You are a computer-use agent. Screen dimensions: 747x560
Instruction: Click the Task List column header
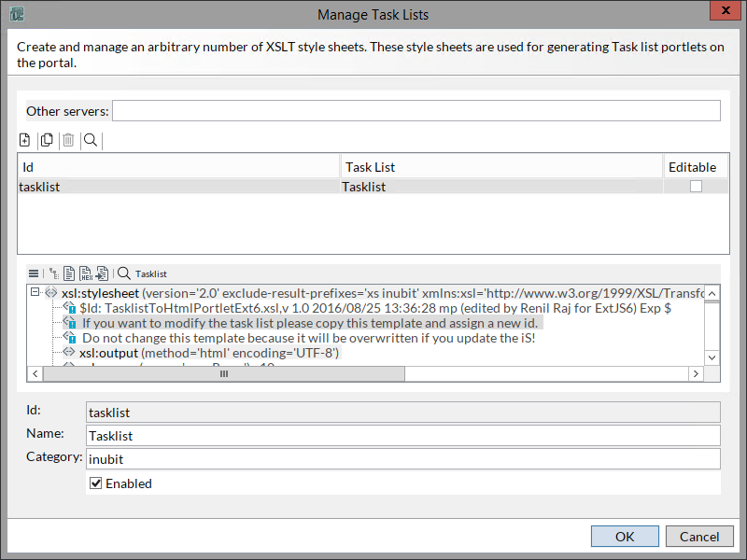(x=500, y=167)
